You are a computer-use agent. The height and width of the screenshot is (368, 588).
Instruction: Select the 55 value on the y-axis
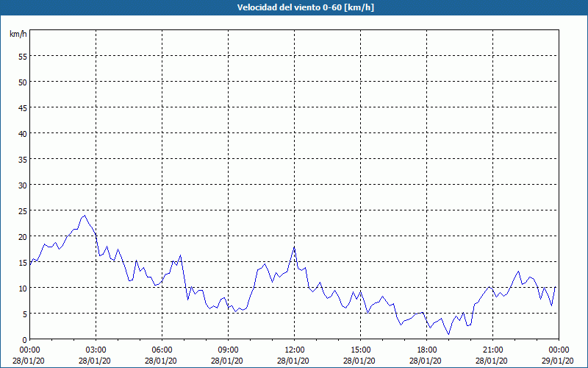point(23,57)
